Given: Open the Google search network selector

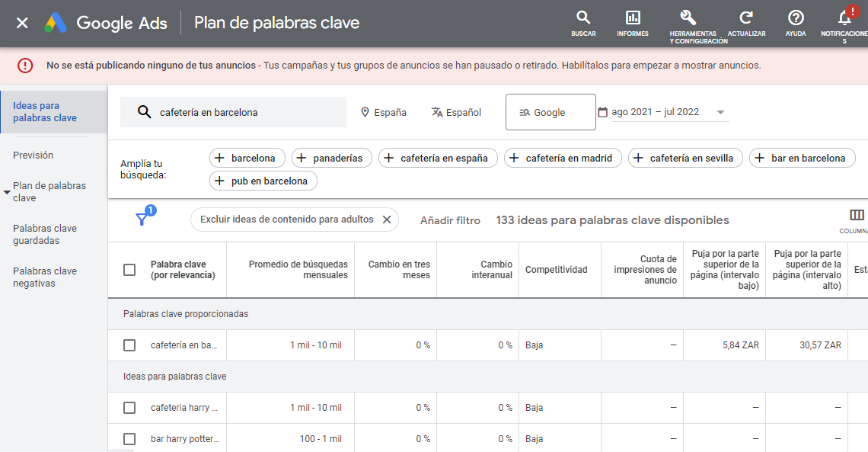Looking at the screenshot, I should pos(550,112).
